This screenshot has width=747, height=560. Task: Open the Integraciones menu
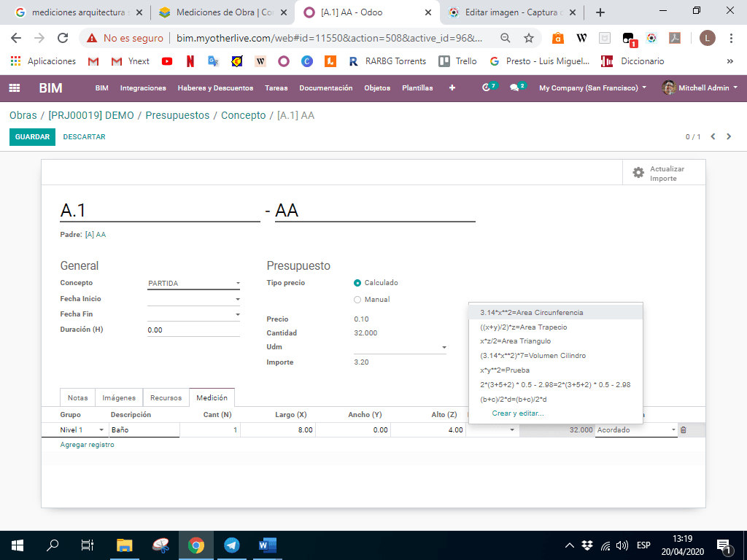pyautogui.click(x=143, y=87)
